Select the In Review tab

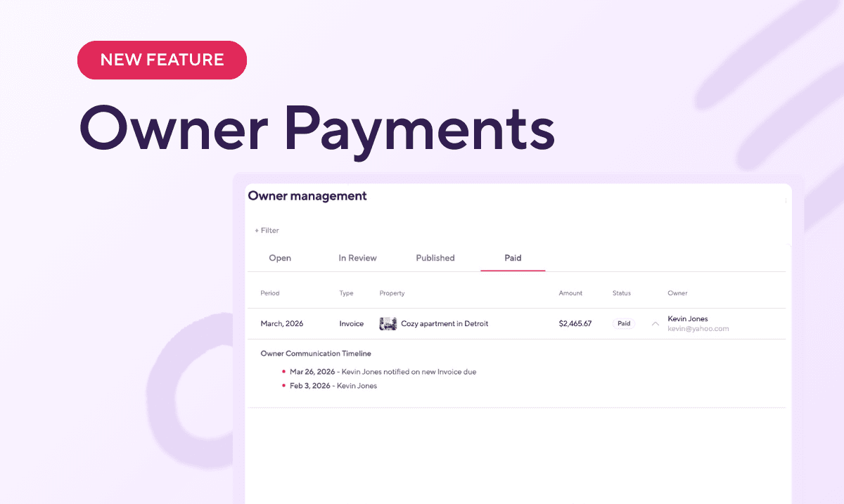pos(357,258)
